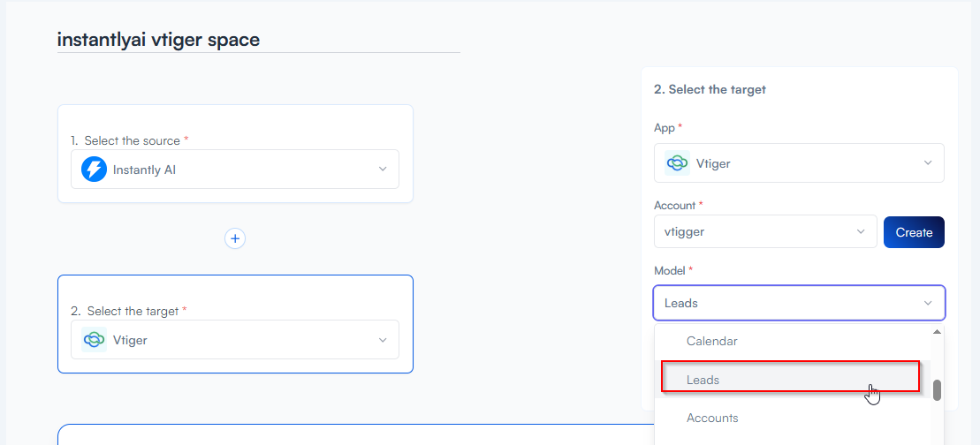Choose Accounts from the model list
This screenshot has height=445, width=980.
coord(712,418)
